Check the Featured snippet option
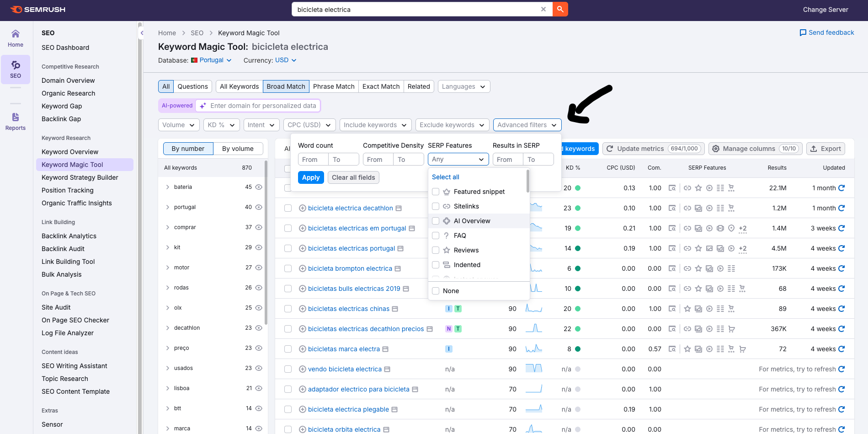Screen dimensions: 868x434 [436, 192]
